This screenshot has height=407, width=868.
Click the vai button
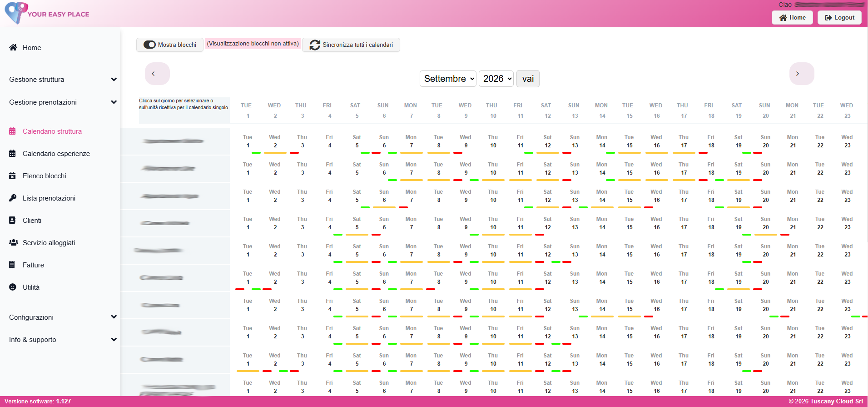[x=528, y=79]
